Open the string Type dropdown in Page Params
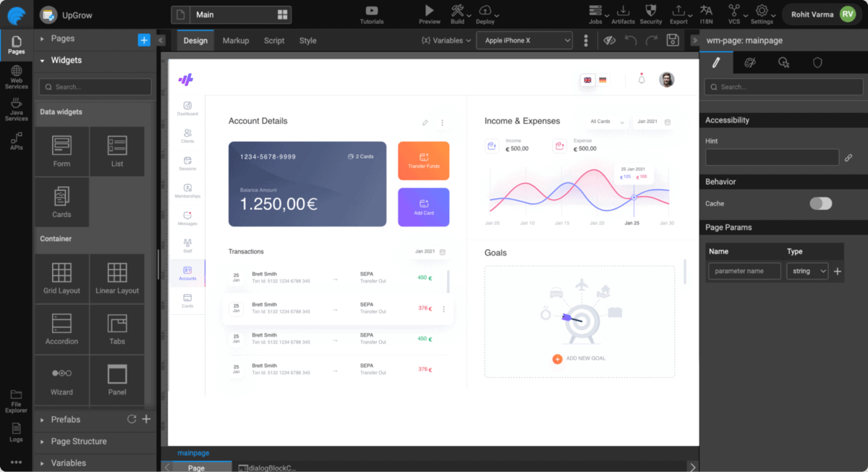The height and width of the screenshot is (472, 868). [x=805, y=271]
